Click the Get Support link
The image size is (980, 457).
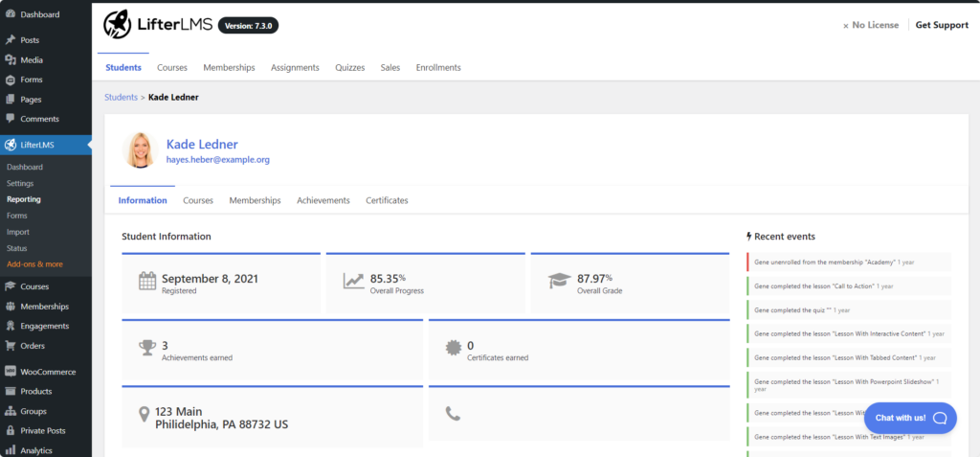pos(942,25)
